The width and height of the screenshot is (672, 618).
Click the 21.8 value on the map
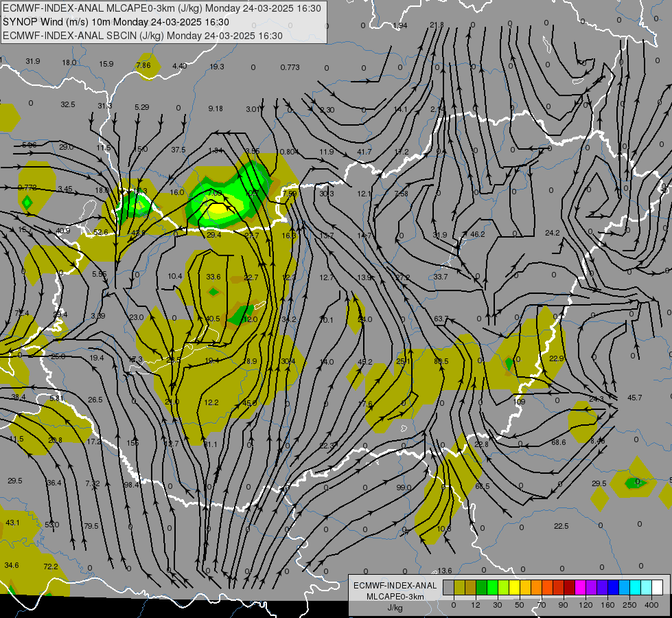(437, 25)
